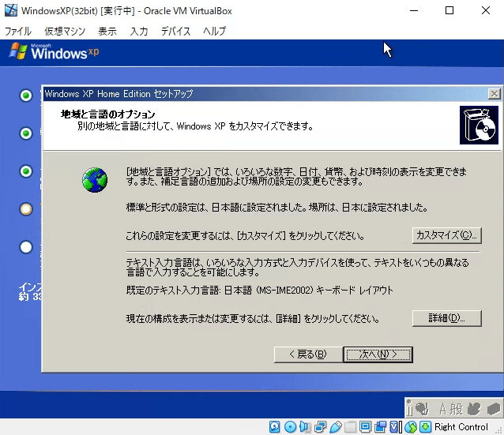Click the '既定のテキスト入力言語' line
Viewport: 504px width, 435px height.
[259, 291]
